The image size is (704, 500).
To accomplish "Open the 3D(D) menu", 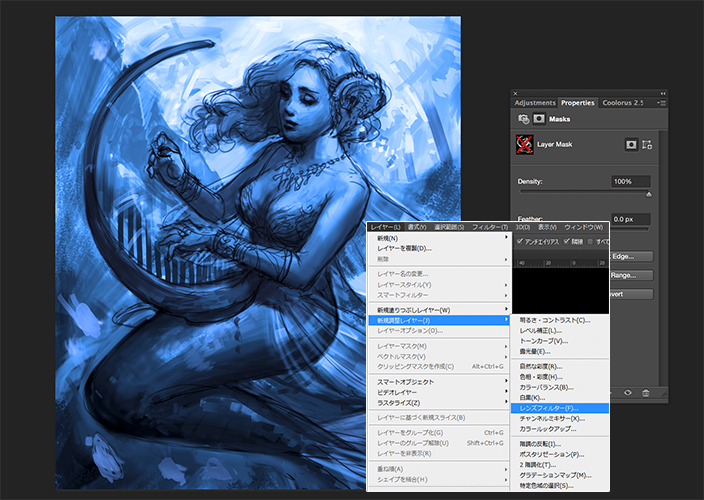I will click(522, 227).
